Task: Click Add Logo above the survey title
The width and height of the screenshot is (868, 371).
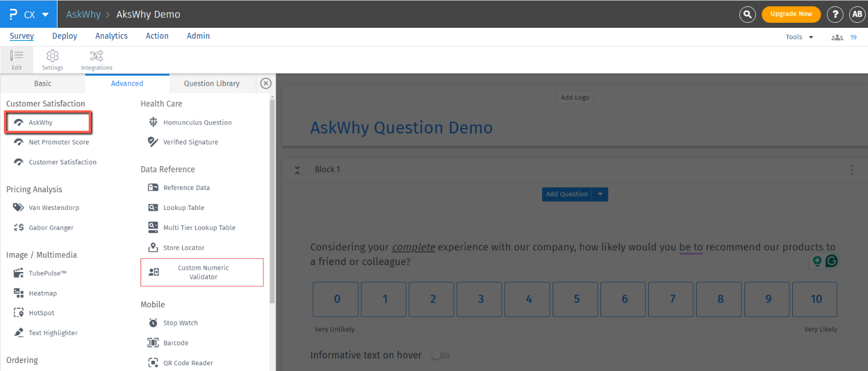Action: (x=574, y=97)
